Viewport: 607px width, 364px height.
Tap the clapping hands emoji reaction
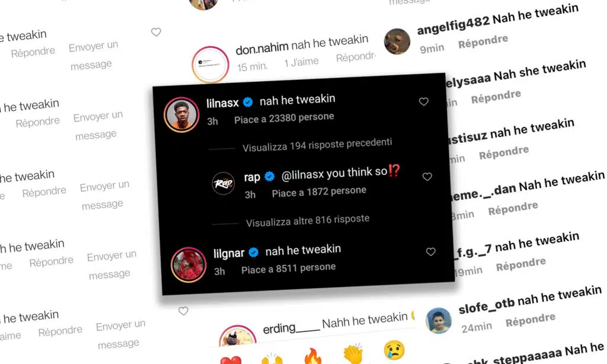353,353
